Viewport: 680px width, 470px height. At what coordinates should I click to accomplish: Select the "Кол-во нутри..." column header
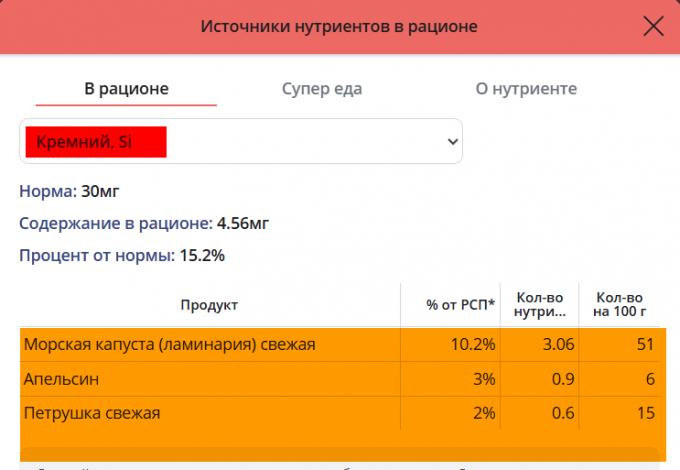coord(540,304)
